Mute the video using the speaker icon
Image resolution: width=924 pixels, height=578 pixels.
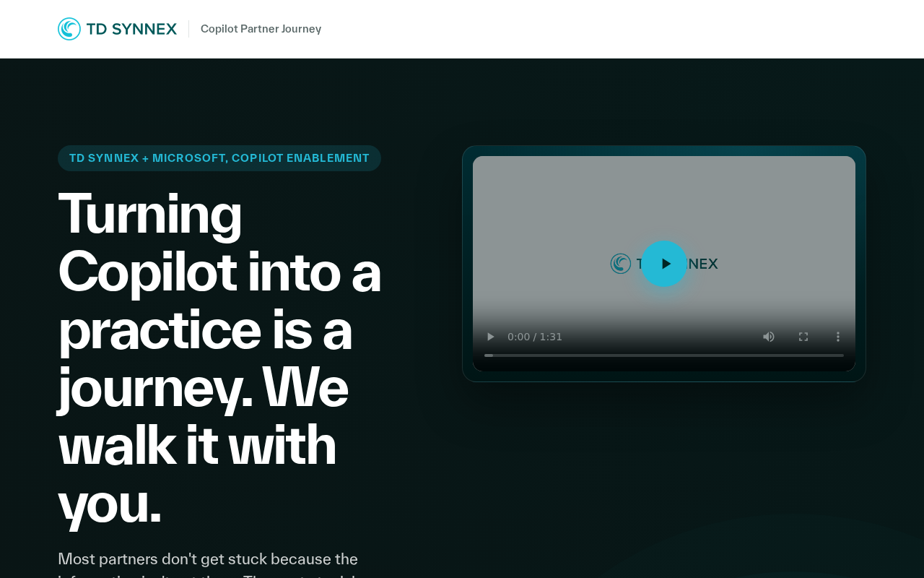(769, 337)
